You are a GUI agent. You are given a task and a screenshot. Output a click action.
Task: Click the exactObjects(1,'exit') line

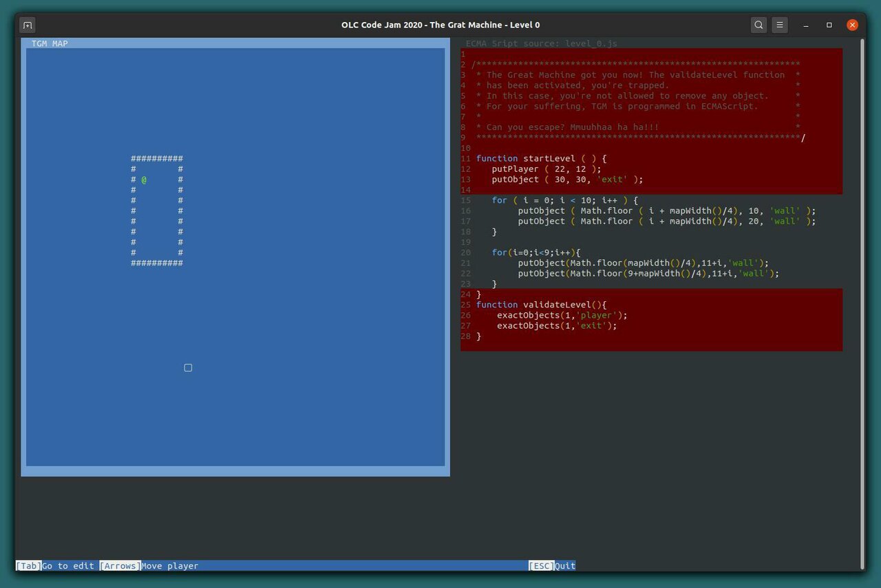pyautogui.click(x=557, y=326)
